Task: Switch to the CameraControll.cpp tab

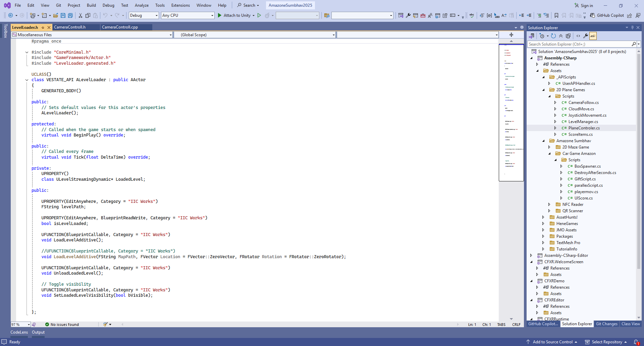Action: [x=120, y=27]
